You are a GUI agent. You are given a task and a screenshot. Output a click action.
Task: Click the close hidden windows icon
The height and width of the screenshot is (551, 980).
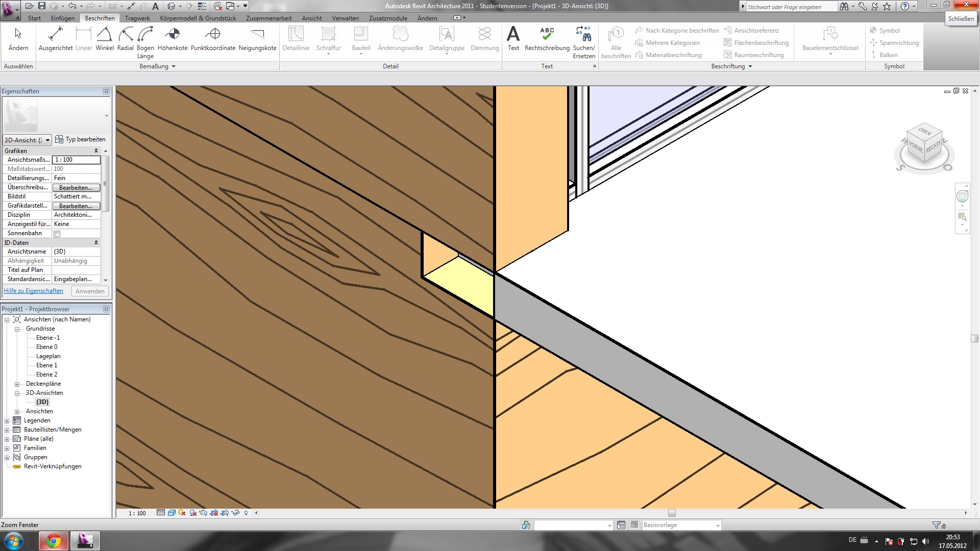coord(218,6)
